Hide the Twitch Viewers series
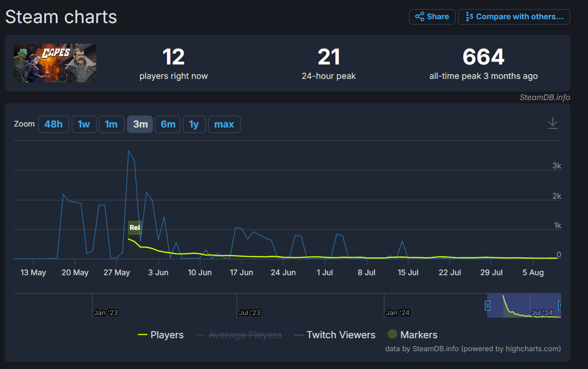The image size is (588, 369). point(334,335)
